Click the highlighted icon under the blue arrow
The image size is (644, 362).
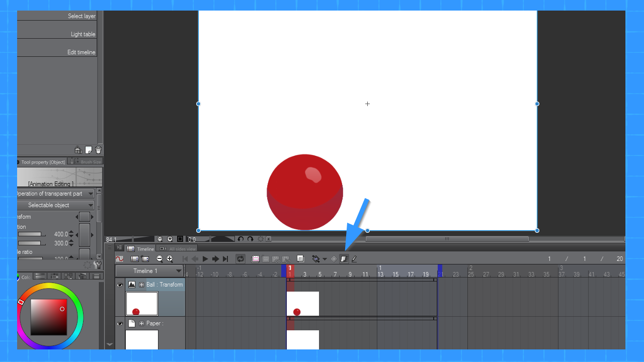pos(344,259)
